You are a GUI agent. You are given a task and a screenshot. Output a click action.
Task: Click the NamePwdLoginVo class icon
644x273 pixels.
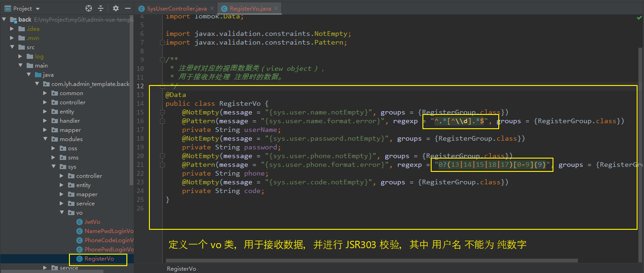[80, 231]
